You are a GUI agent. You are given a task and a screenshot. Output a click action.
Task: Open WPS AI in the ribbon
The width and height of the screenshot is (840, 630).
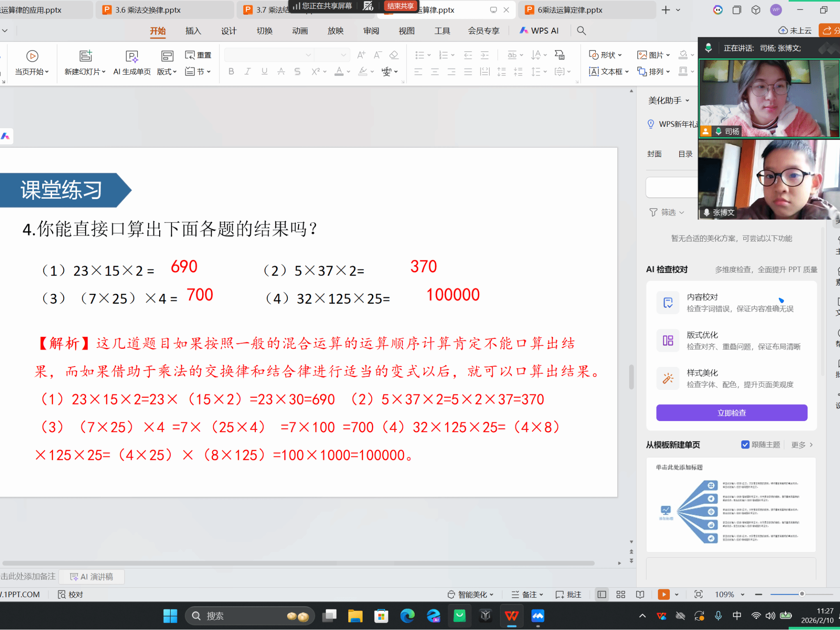point(539,31)
